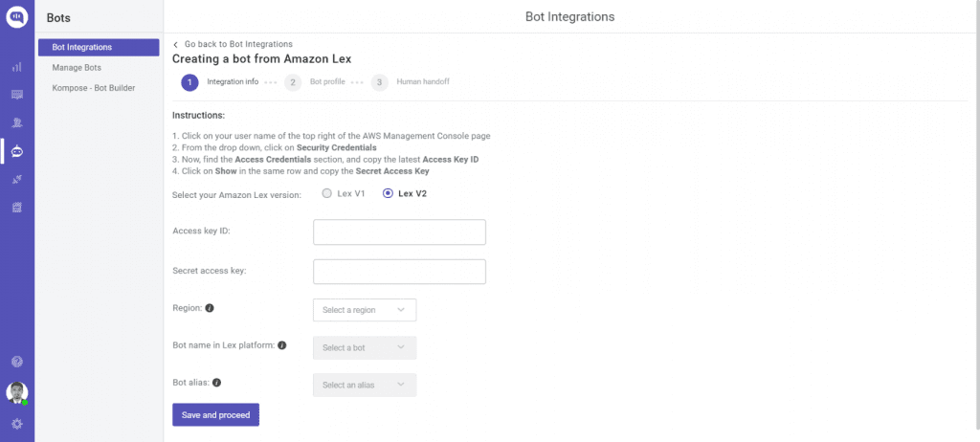
Task: Open the Select a bot dropdown
Action: pyautogui.click(x=365, y=347)
